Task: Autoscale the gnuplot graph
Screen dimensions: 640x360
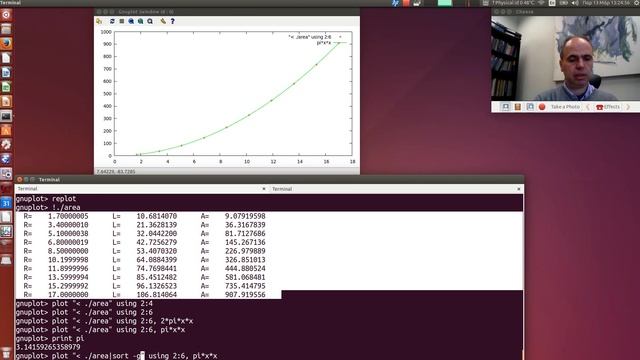Action: (x=150, y=21)
